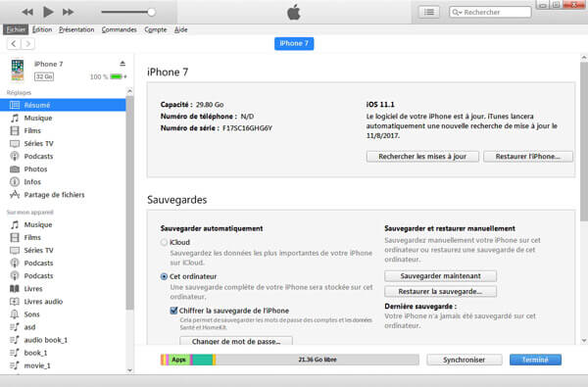Click Rechercher les mises à jour
Screen dimensions: 588x387
point(422,157)
